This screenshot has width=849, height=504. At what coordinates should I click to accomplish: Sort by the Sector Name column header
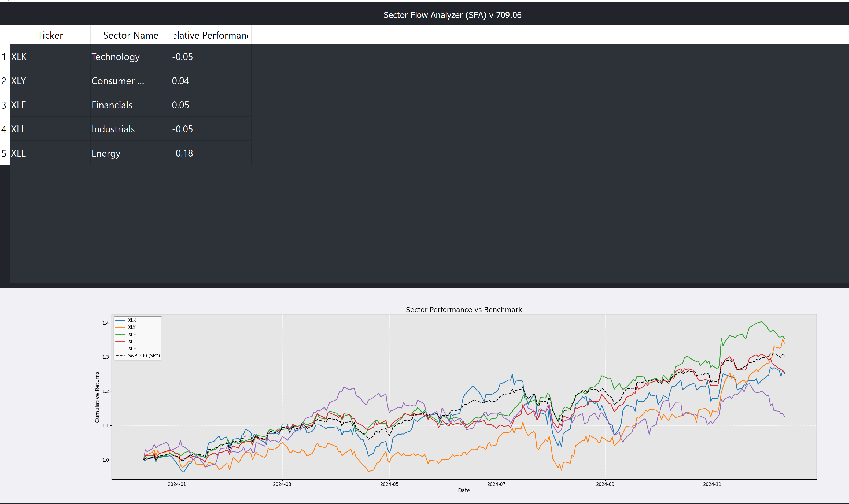pyautogui.click(x=130, y=35)
